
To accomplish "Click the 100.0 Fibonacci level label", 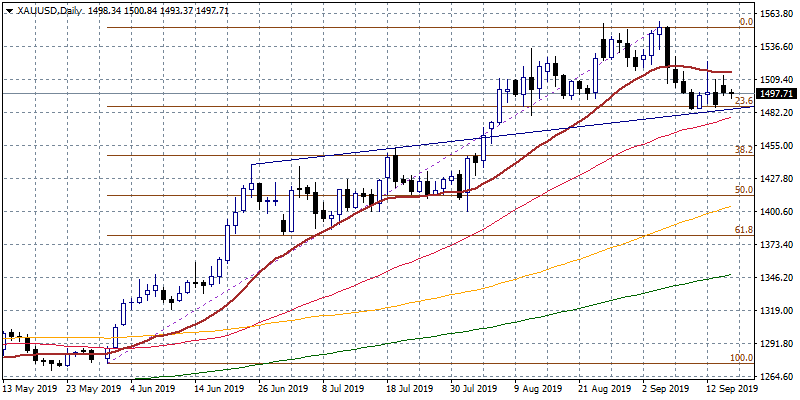I will 742,358.
